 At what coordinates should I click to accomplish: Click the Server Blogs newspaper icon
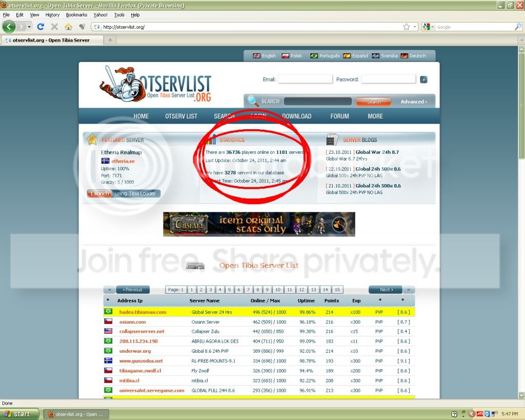coord(332,139)
